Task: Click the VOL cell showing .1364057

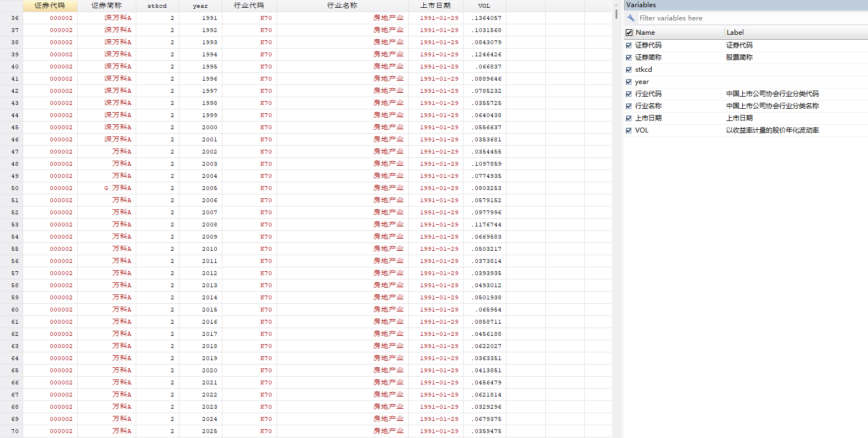Action: [x=484, y=18]
